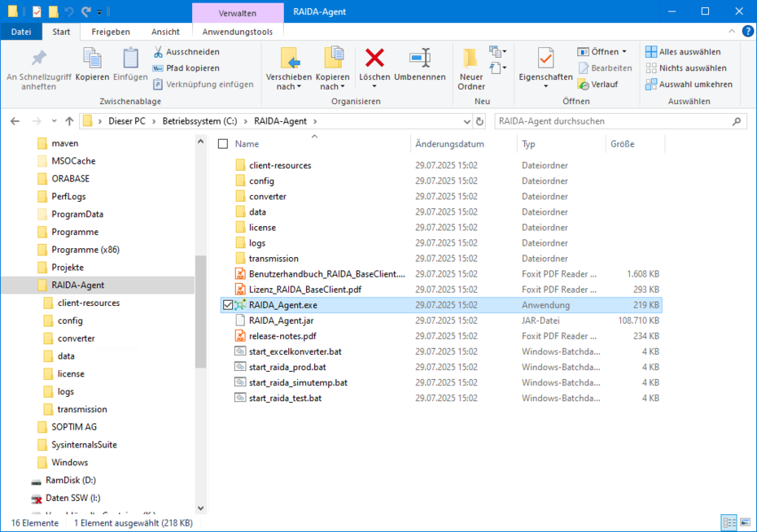Expand the address bar history dropdown
Screen dimensions: 757x532
click(466, 121)
